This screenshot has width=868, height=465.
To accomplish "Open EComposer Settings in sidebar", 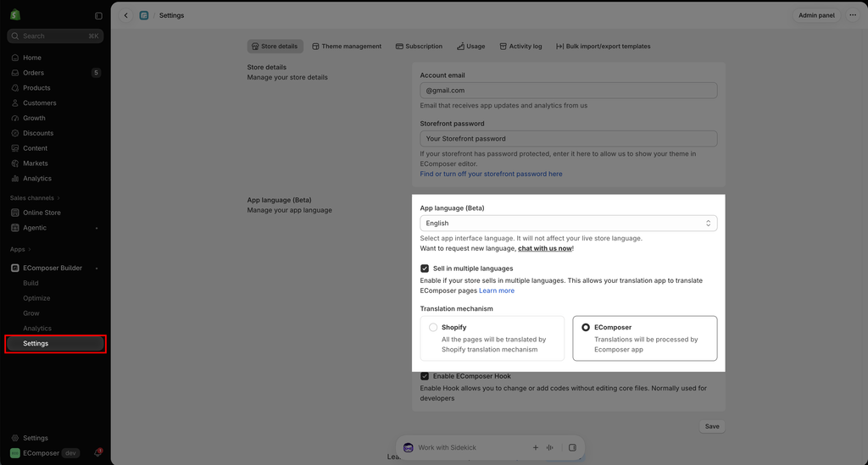I will click(55, 343).
